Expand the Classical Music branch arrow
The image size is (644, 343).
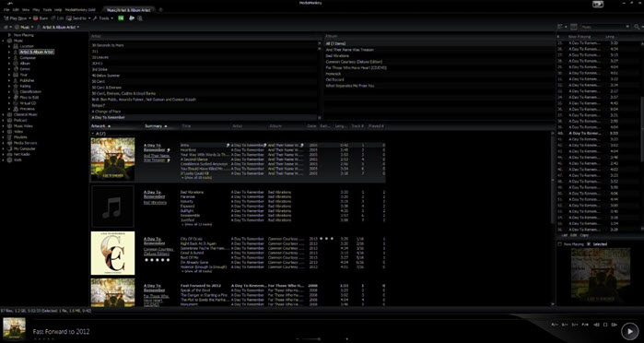(x=4, y=114)
